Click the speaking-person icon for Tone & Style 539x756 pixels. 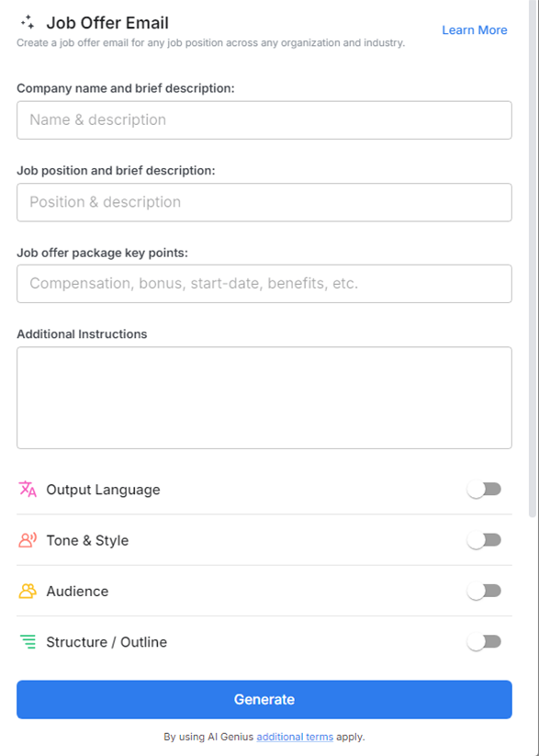coord(28,540)
